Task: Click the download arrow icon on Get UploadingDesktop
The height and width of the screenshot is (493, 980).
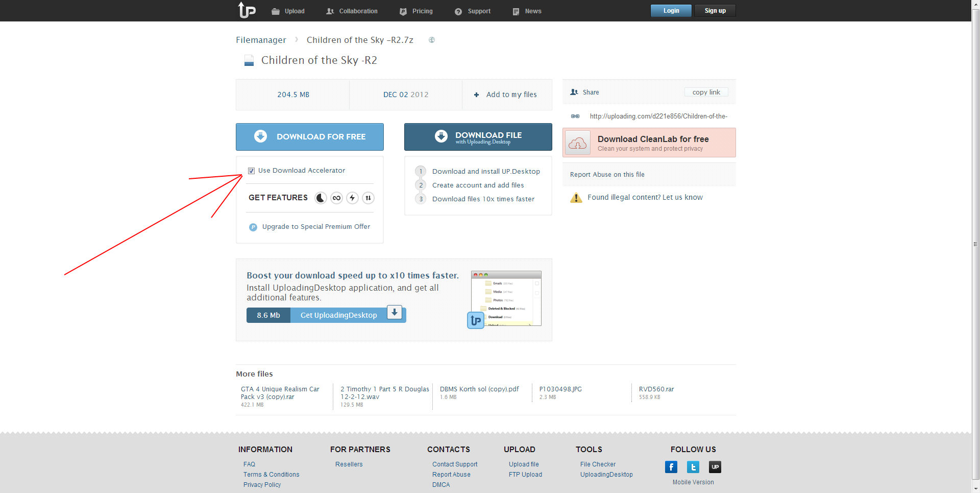Action: coord(395,312)
